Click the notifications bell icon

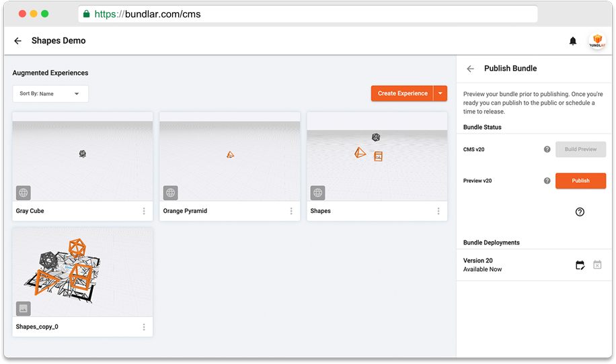(x=573, y=41)
